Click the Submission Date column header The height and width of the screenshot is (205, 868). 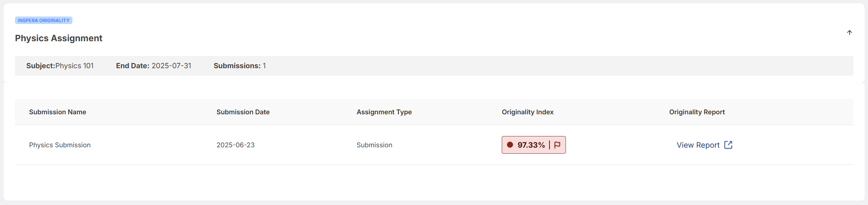pos(243,112)
